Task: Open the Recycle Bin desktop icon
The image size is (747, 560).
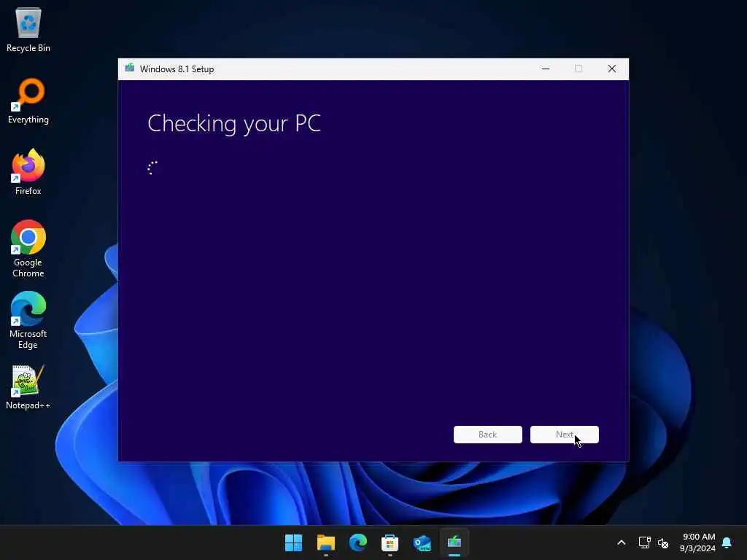Action: 28,29
